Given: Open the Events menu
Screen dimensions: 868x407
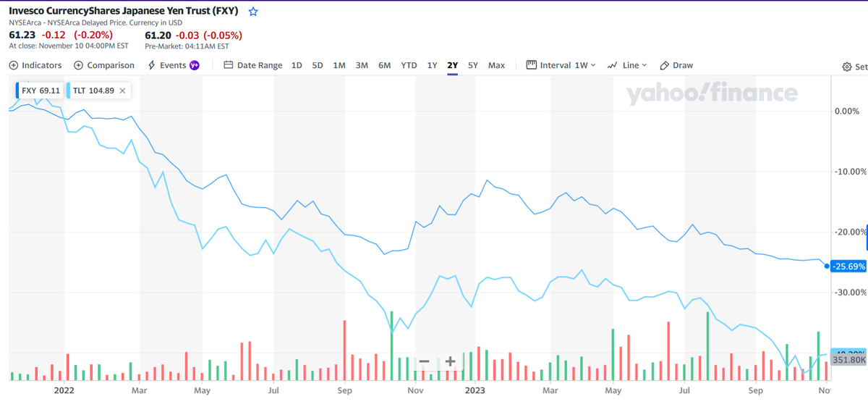Looking at the screenshot, I should (174, 65).
